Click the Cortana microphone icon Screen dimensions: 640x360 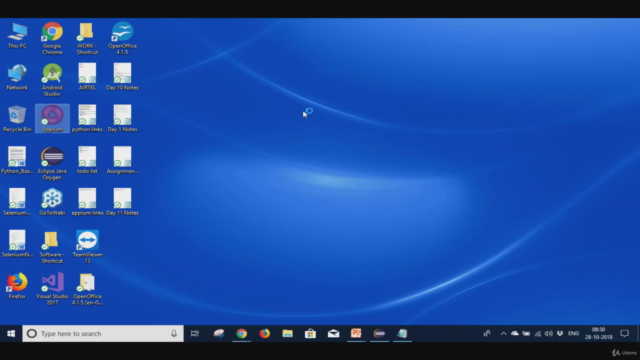coord(174,333)
